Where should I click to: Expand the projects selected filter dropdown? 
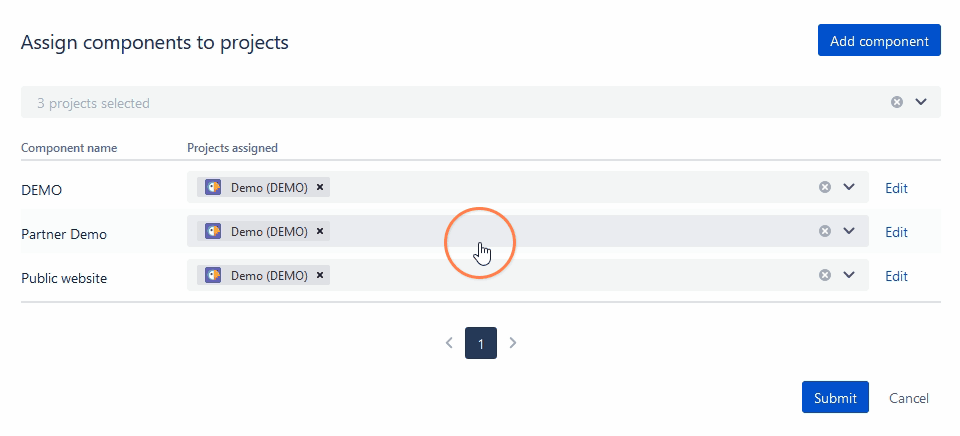click(921, 102)
